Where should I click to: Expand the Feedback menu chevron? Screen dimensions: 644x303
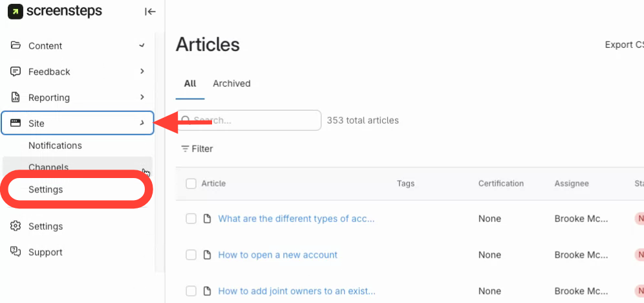click(142, 71)
